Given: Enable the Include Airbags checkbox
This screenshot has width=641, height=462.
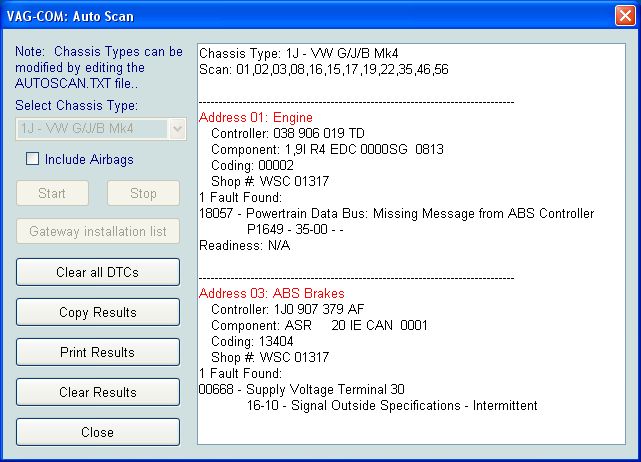Looking at the screenshot, I should [x=32, y=159].
